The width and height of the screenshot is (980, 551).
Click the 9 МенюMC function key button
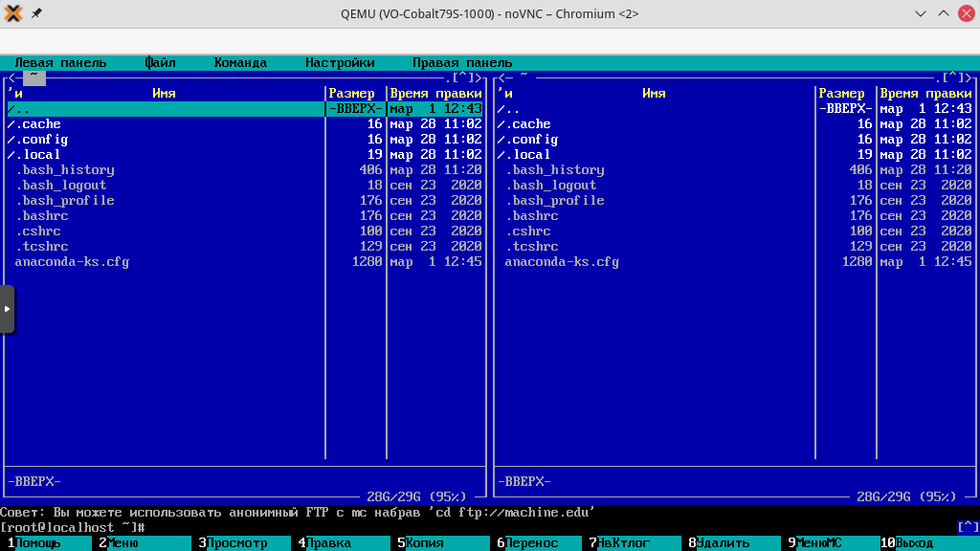pos(834,543)
